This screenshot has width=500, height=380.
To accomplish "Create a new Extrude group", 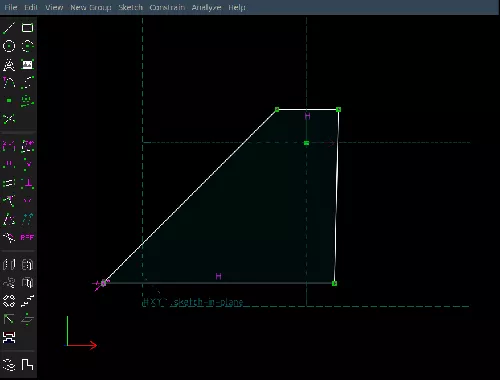I will (9, 265).
